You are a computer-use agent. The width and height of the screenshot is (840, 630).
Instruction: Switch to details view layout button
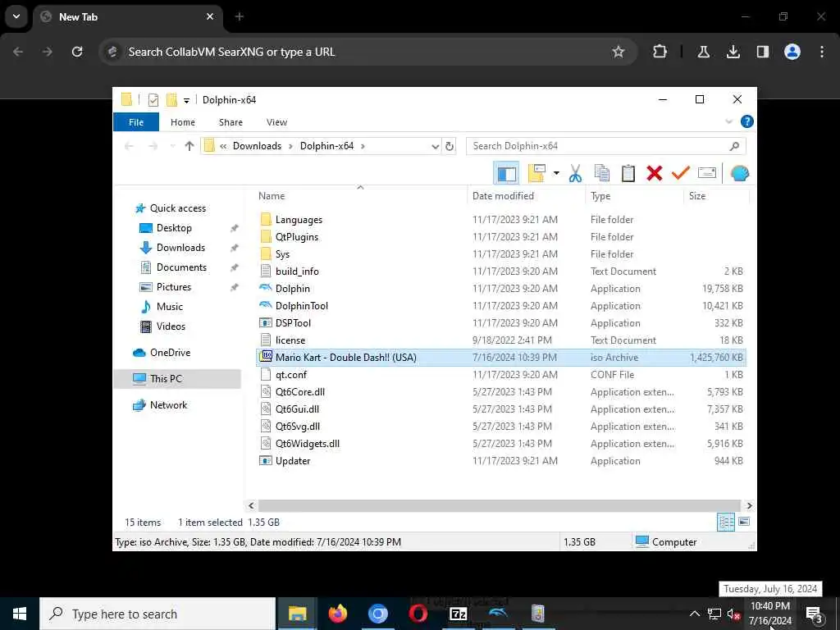click(x=726, y=522)
